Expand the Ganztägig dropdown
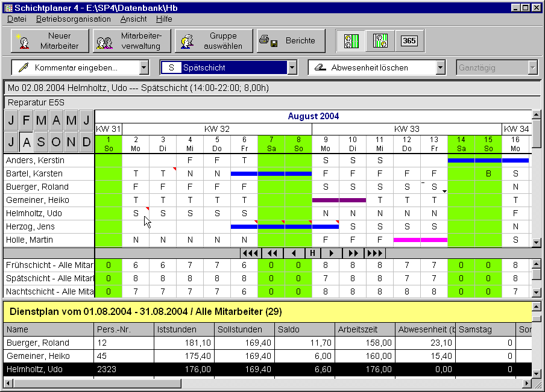 tap(533, 67)
